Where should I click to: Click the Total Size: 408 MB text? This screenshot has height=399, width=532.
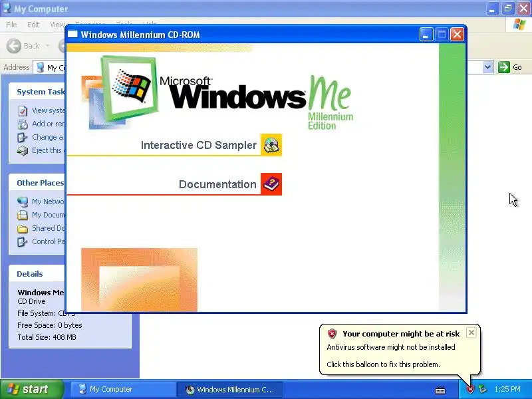pos(47,337)
